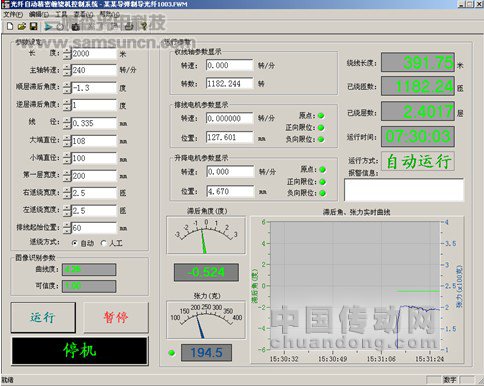Screen dimensions: 484x386
Task: Click the 小端直径 field showing 100
Action: point(94,158)
